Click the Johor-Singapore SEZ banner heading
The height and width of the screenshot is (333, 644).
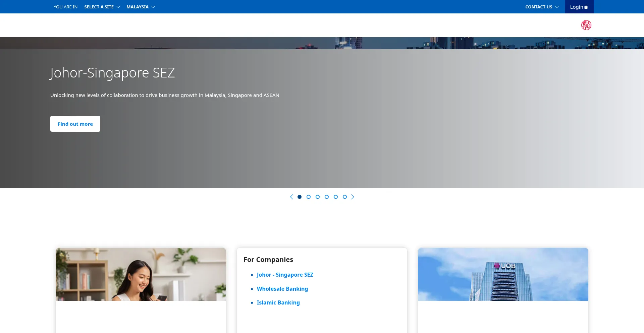112,73
